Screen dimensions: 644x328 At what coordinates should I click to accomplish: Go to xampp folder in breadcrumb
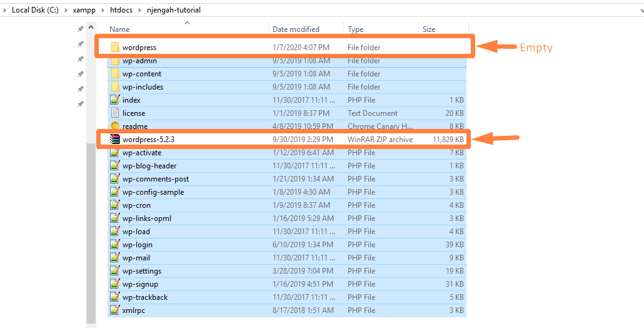click(84, 10)
